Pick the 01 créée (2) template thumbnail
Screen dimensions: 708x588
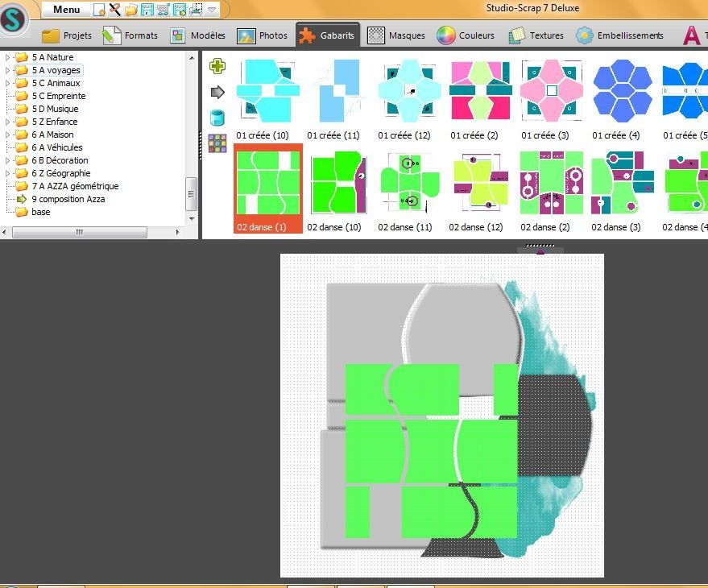(480, 91)
